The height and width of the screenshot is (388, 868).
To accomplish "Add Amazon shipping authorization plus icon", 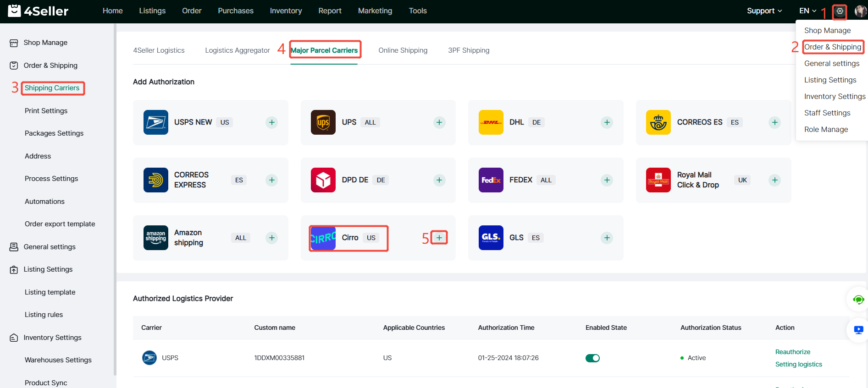I will tap(272, 238).
